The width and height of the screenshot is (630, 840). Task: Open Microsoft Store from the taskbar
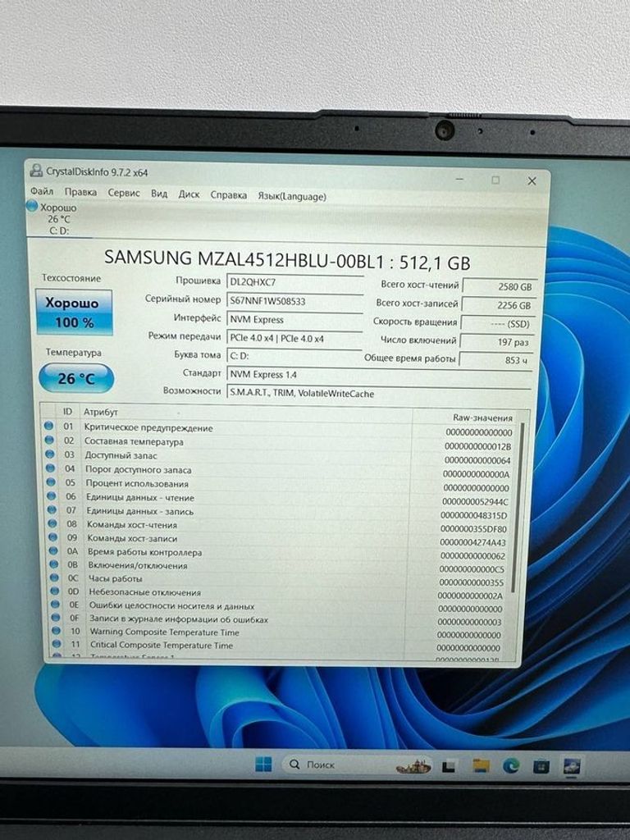point(541,767)
